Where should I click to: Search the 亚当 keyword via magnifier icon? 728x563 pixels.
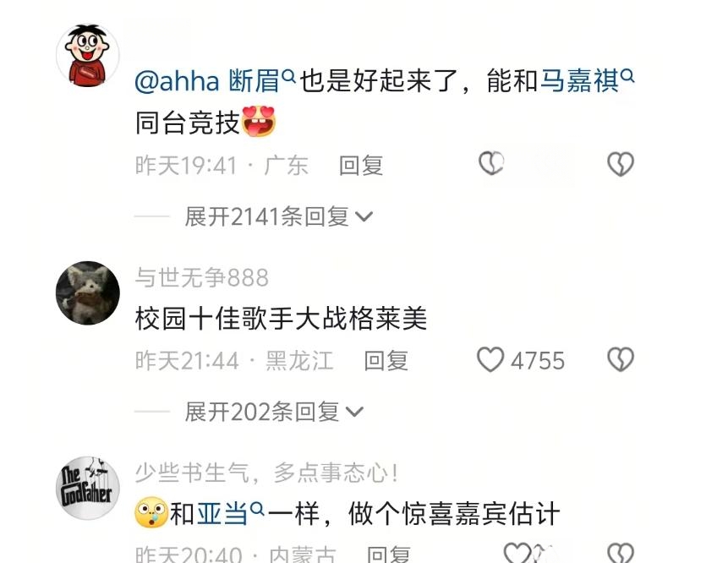pos(257,509)
